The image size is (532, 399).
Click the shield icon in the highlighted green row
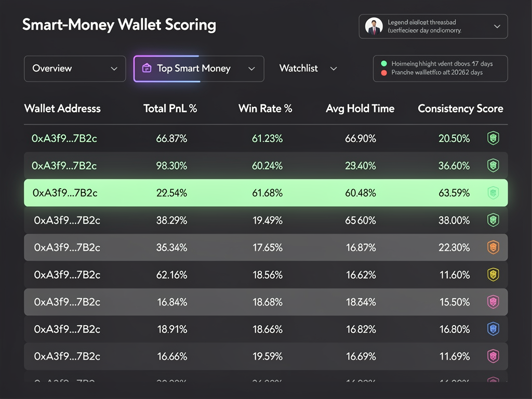click(x=493, y=193)
